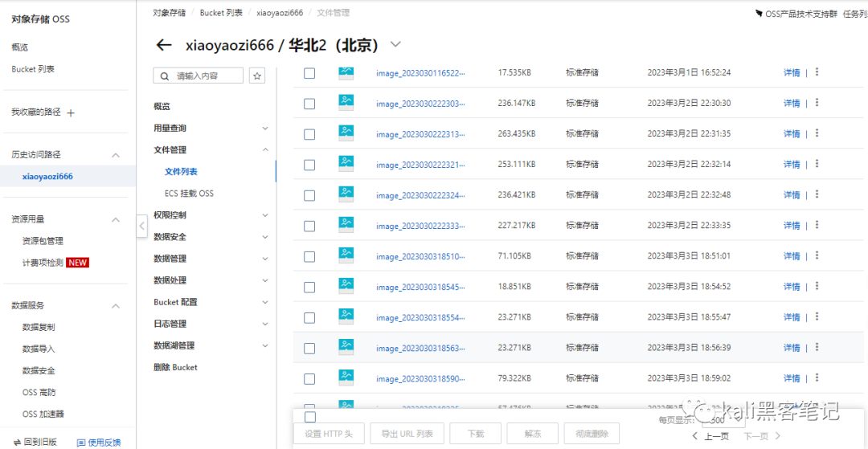The width and height of the screenshot is (868, 449).
Task: Click the sidebar collapse arrow handle
Action: pos(141,226)
